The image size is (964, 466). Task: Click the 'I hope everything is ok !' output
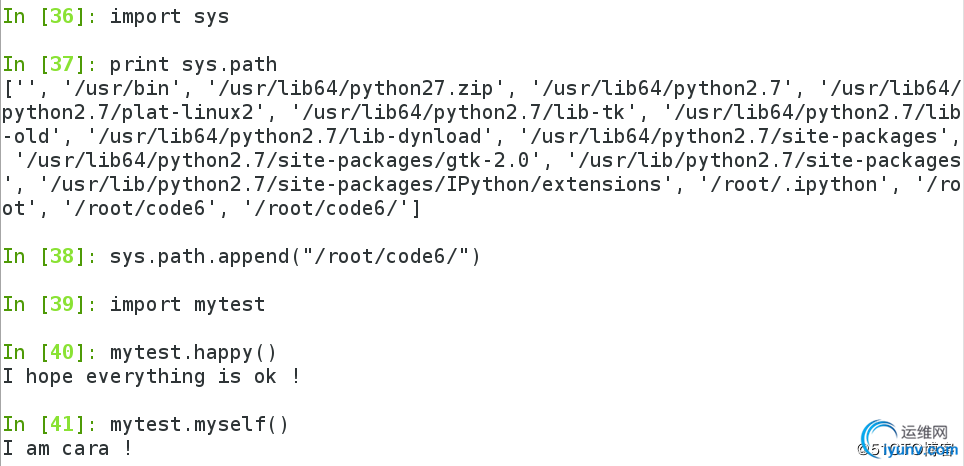coord(151,376)
